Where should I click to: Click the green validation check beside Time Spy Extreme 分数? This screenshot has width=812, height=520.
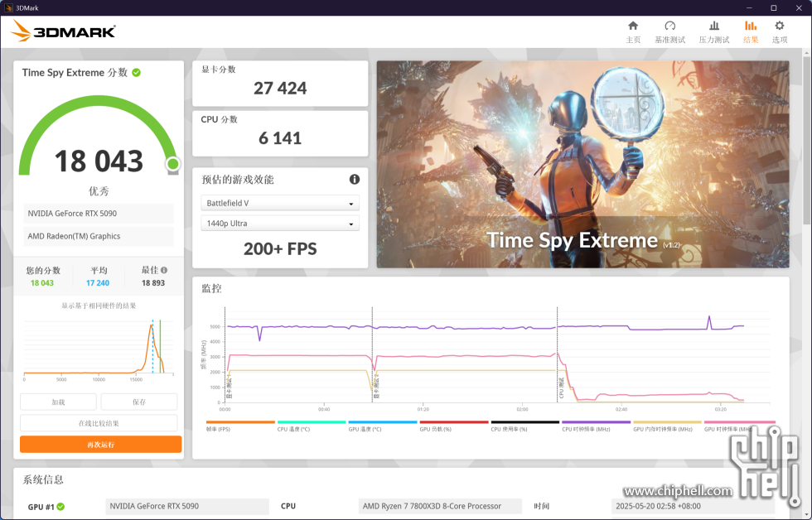(136, 72)
